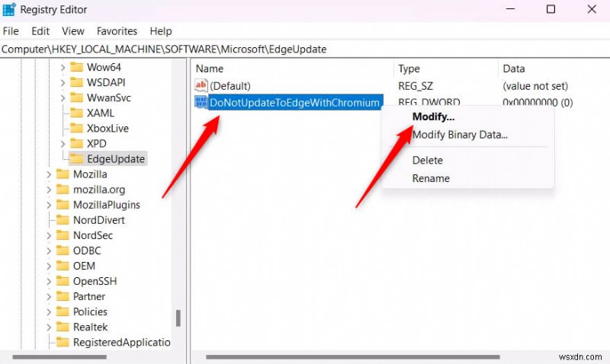610x364 pixels.
Task: Click the WSDAPI folder icon
Action: [77, 82]
